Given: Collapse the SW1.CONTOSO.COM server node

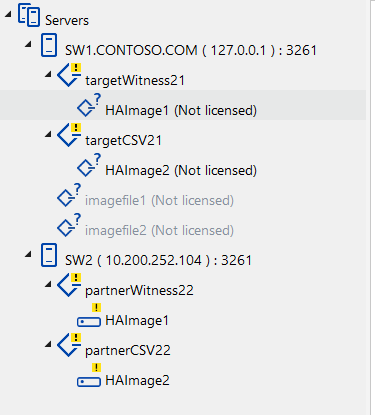Looking at the screenshot, I should coord(28,44).
